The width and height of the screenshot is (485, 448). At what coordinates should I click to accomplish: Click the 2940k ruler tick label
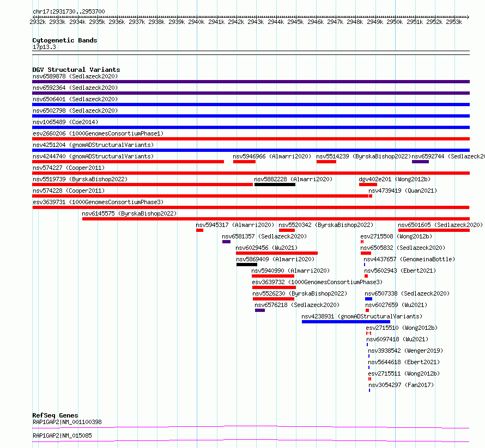coord(196,22)
